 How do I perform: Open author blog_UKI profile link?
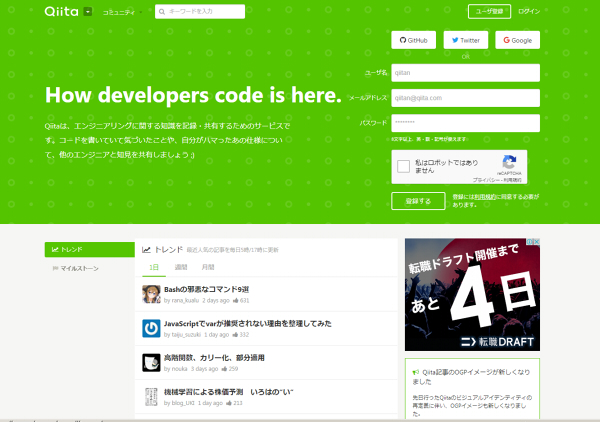(183, 403)
